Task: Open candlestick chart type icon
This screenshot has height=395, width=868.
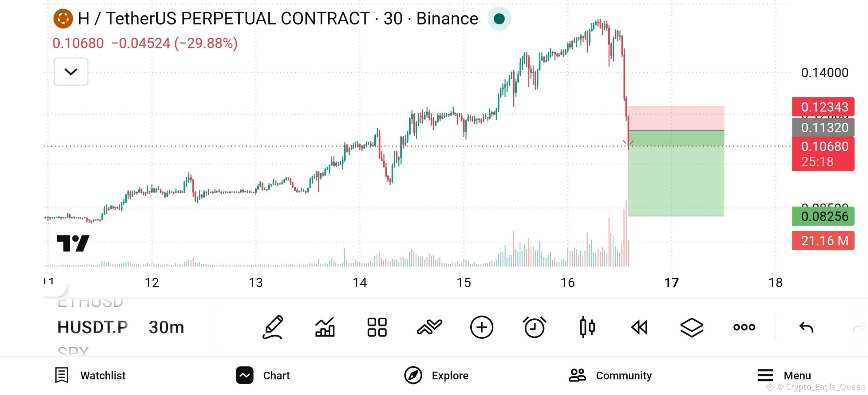Action: (x=587, y=327)
